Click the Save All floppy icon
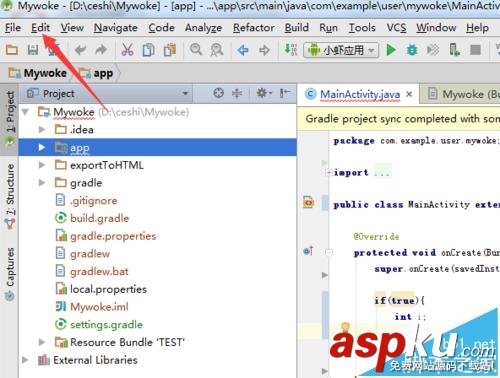 coord(33,50)
